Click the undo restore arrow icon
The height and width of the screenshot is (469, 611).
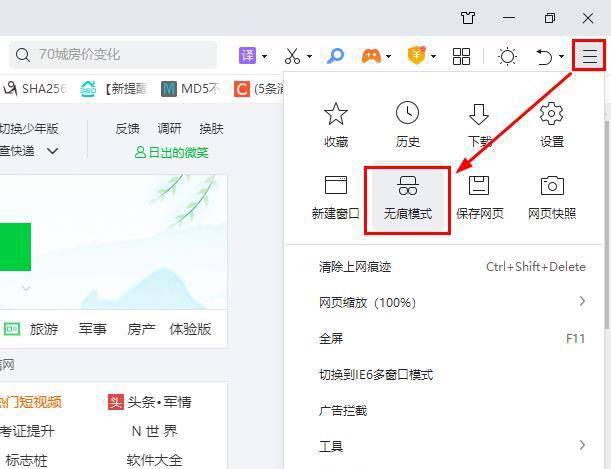[544, 56]
